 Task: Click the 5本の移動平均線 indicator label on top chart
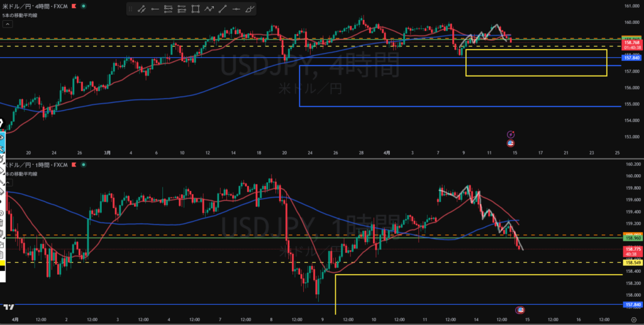[x=20, y=15]
